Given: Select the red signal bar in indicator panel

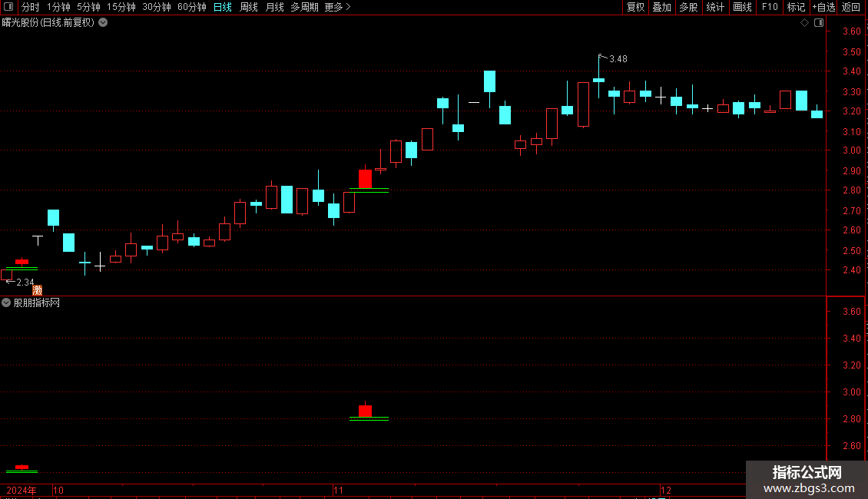Looking at the screenshot, I should [x=366, y=410].
